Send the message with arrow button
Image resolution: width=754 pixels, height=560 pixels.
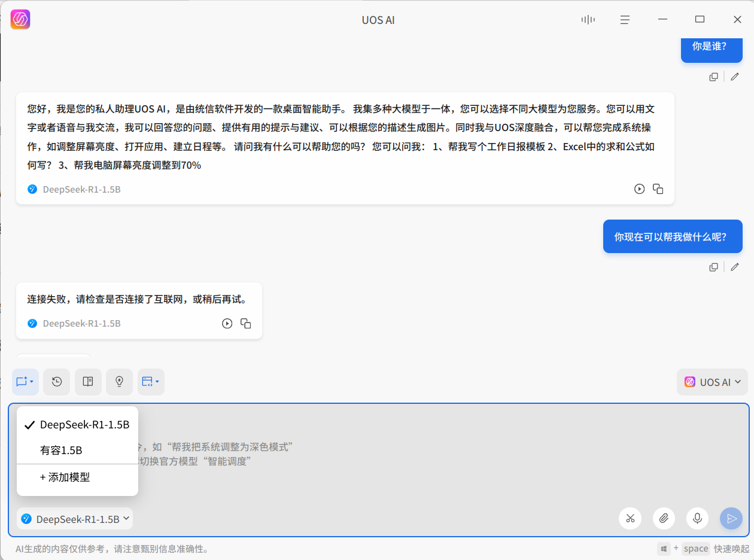(x=731, y=519)
